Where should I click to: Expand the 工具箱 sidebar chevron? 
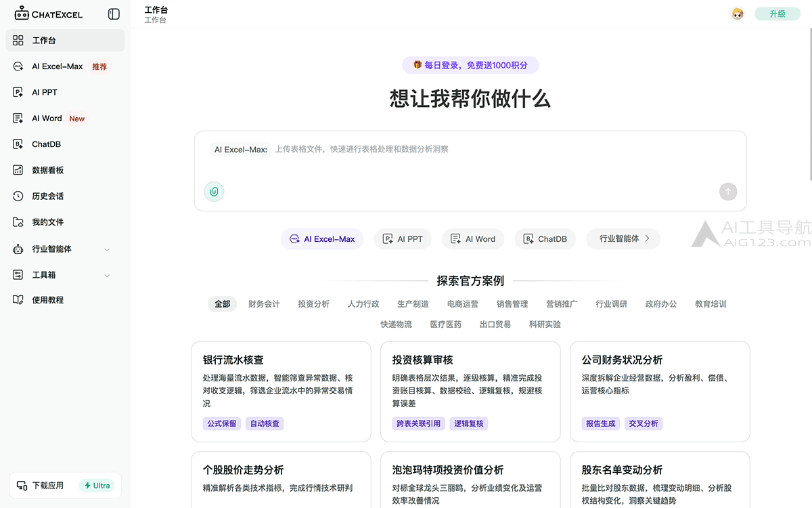click(107, 276)
